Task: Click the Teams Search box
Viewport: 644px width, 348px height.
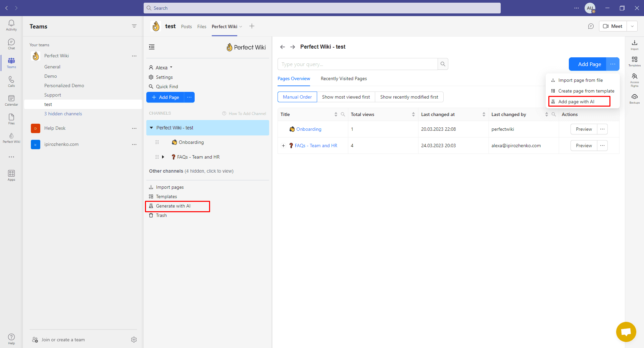Action: (322, 8)
